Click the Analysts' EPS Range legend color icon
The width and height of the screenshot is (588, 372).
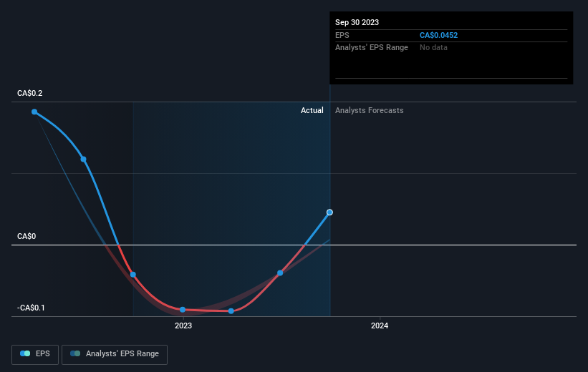75,353
